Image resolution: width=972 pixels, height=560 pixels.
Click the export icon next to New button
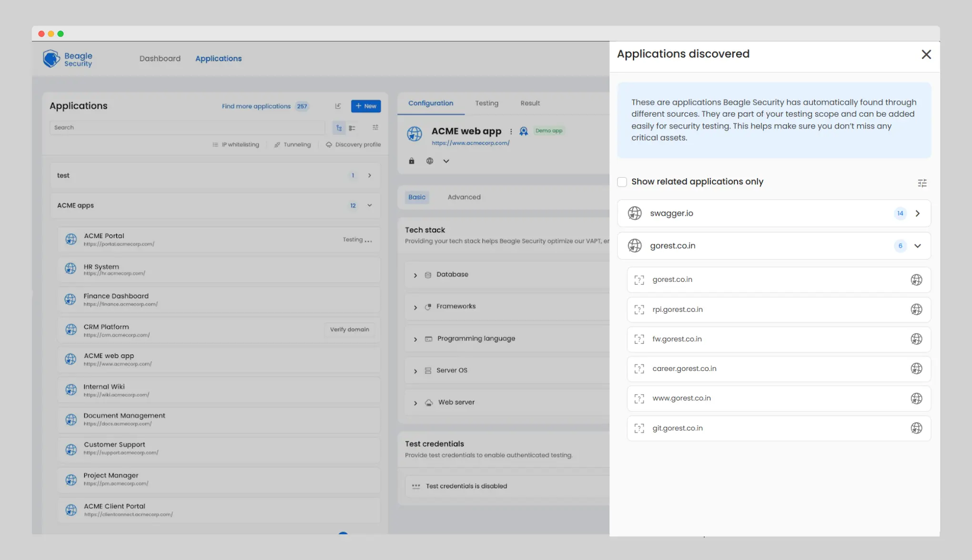[x=338, y=106]
